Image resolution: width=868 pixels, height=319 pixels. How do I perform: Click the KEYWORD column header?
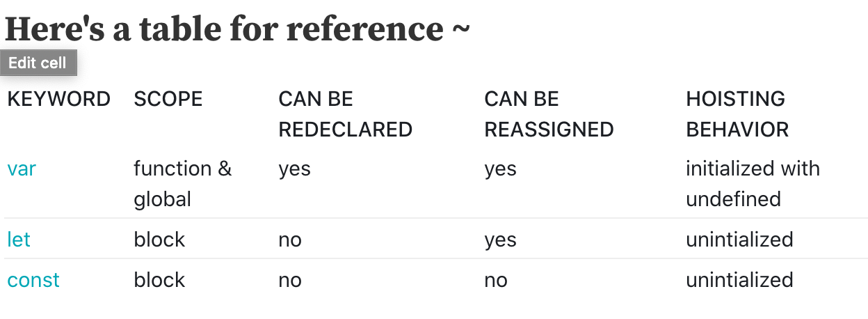click(59, 99)
